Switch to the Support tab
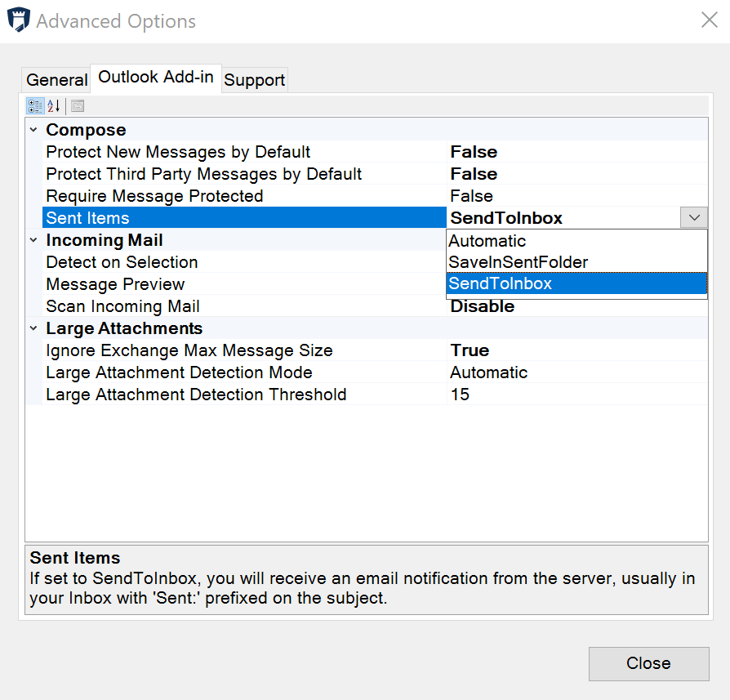Viewport: 730px width, 700px height. tap(254, 79)
